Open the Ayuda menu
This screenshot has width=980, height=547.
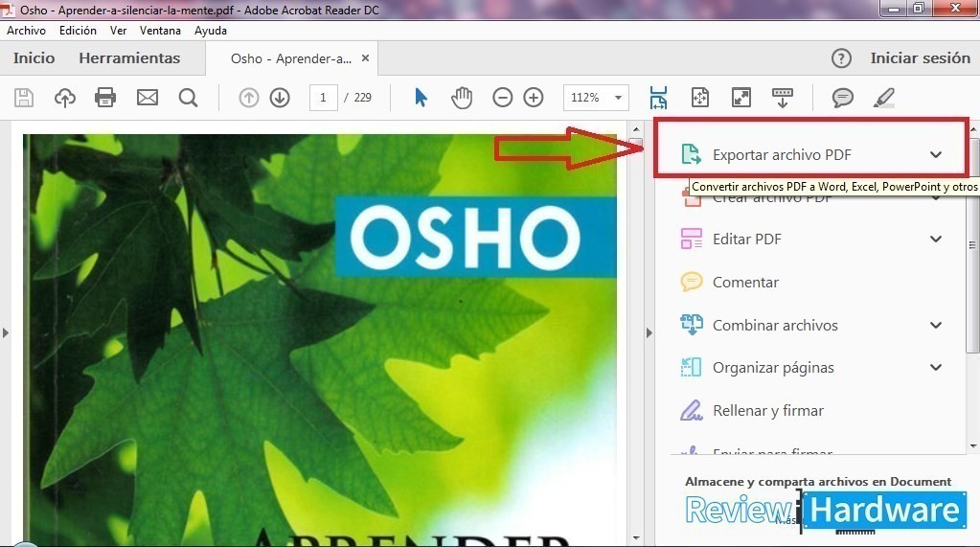pyautogui.click(x=211, y=31)
